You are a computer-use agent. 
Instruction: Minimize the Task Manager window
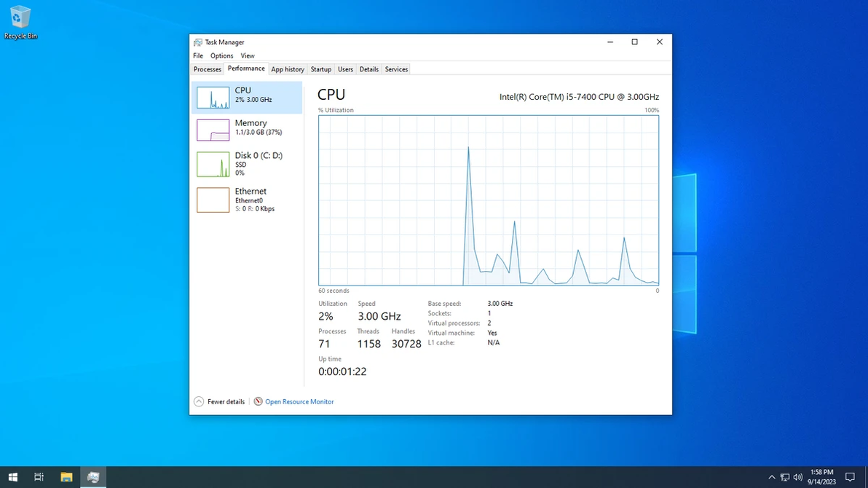click(x=610, y=42)
